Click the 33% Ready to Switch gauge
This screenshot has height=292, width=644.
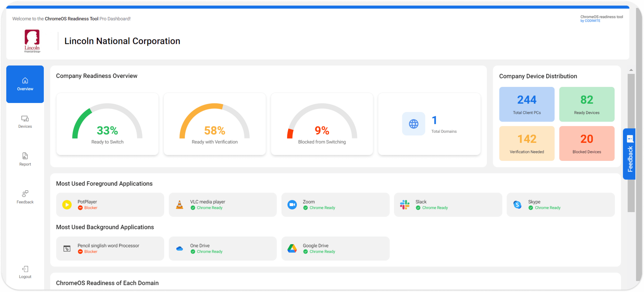click(107, 124)
